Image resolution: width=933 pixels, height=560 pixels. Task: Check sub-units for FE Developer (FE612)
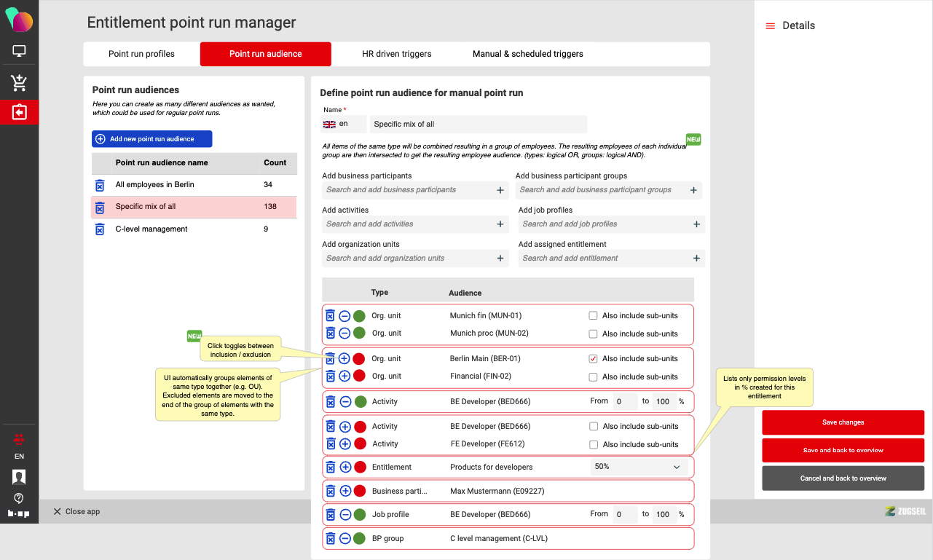593,444
